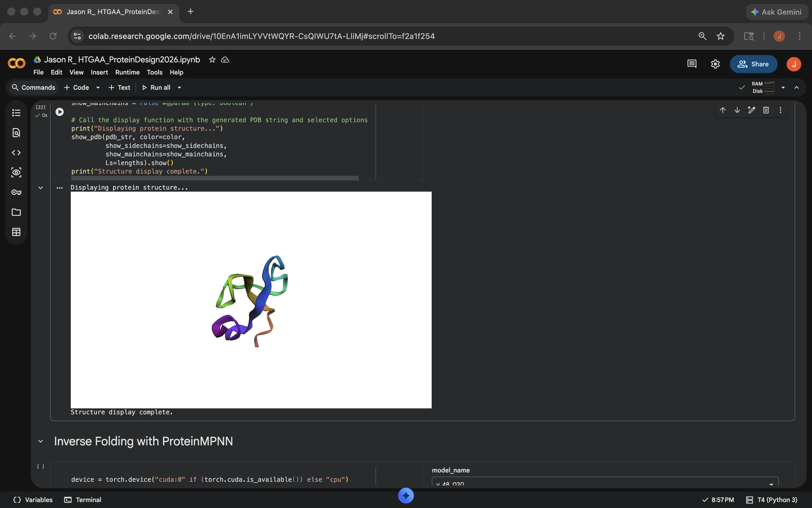Open Files folder icon in sidebar
Viewport: 812px width, 508px height.
[16, 212]
